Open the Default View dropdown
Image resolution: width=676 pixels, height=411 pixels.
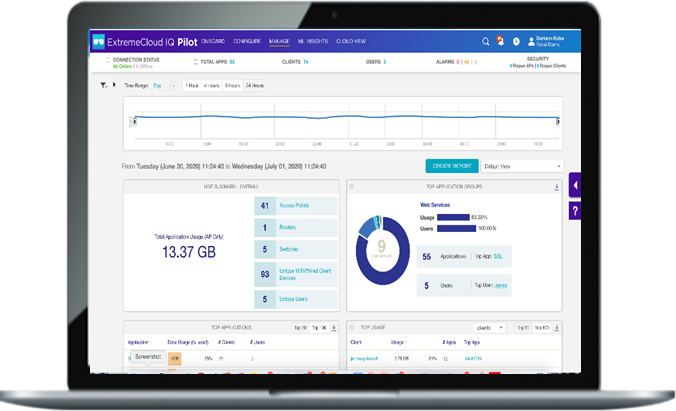tap(523, 166)
